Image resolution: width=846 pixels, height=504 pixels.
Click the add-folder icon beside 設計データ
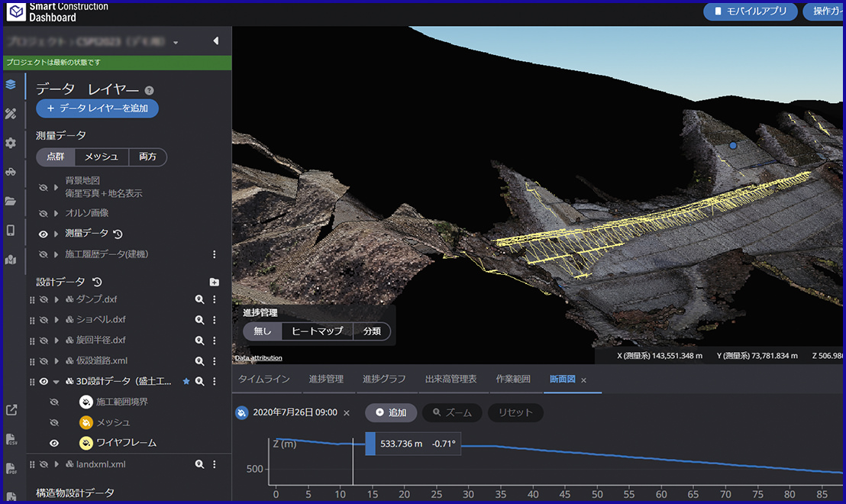[214, 283]
